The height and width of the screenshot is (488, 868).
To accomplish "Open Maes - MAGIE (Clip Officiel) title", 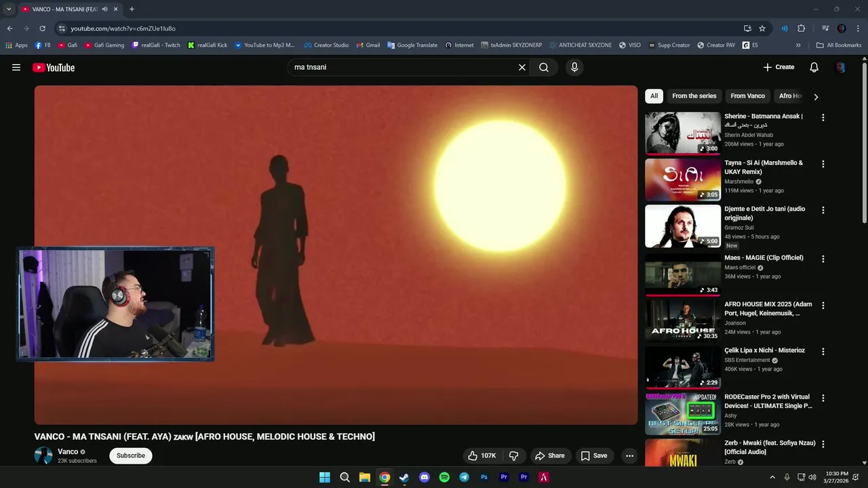I will (764, 258).
